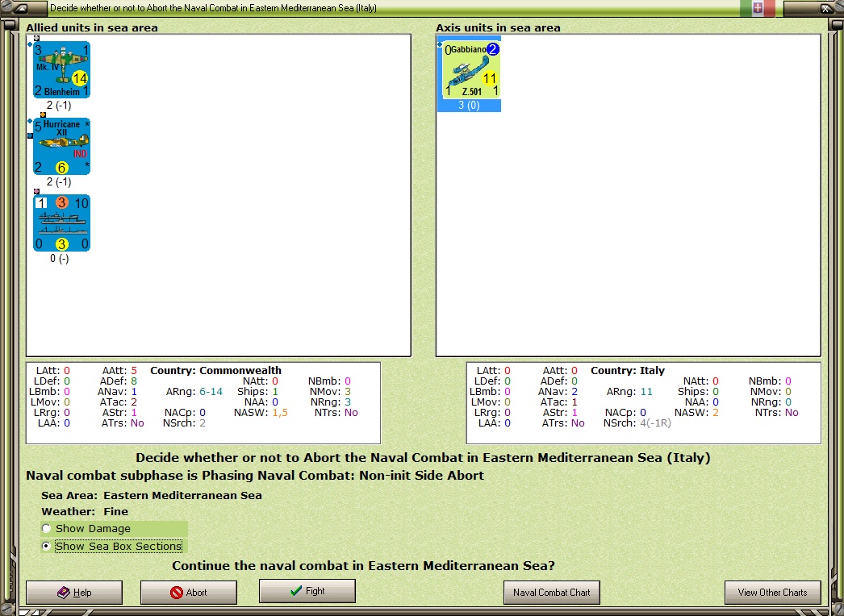Screen dimensions: 844x616
Task: Click the 'Continue the naval combat' question text
Action: 363,566
